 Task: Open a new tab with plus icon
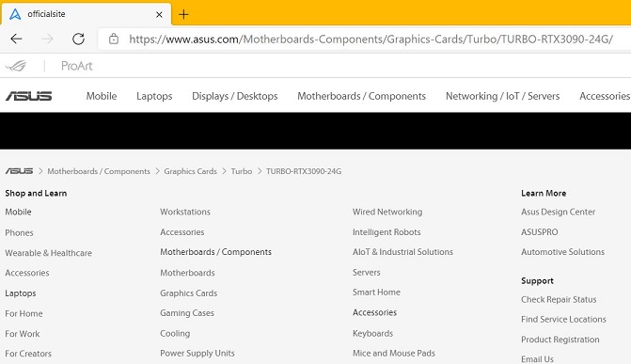(183, 14)
